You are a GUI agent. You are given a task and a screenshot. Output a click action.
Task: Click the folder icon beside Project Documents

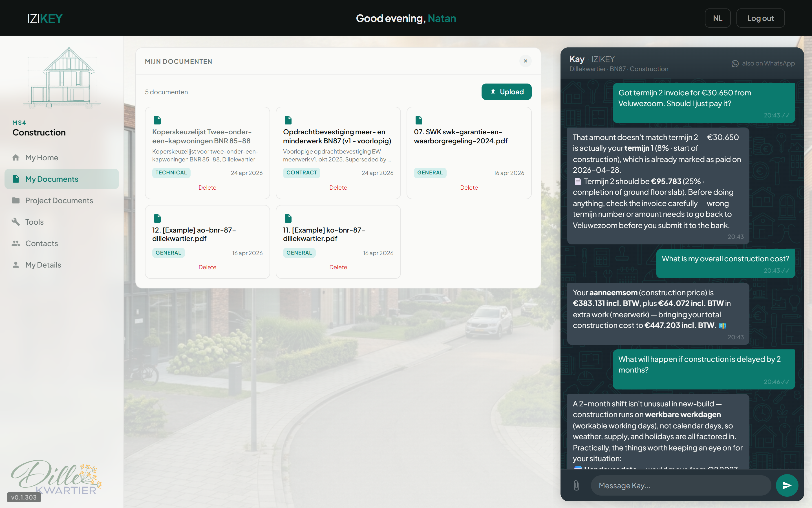click(x=16, y=200)
